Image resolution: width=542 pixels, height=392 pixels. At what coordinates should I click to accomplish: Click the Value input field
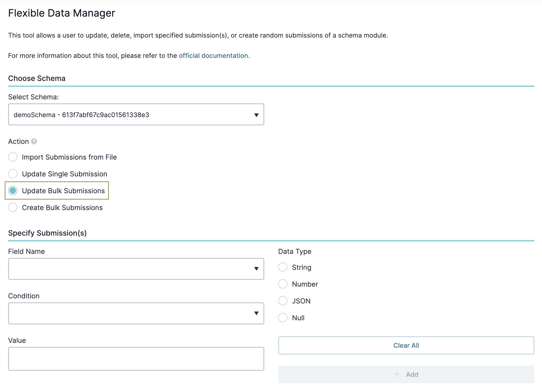tap(136, 359)
